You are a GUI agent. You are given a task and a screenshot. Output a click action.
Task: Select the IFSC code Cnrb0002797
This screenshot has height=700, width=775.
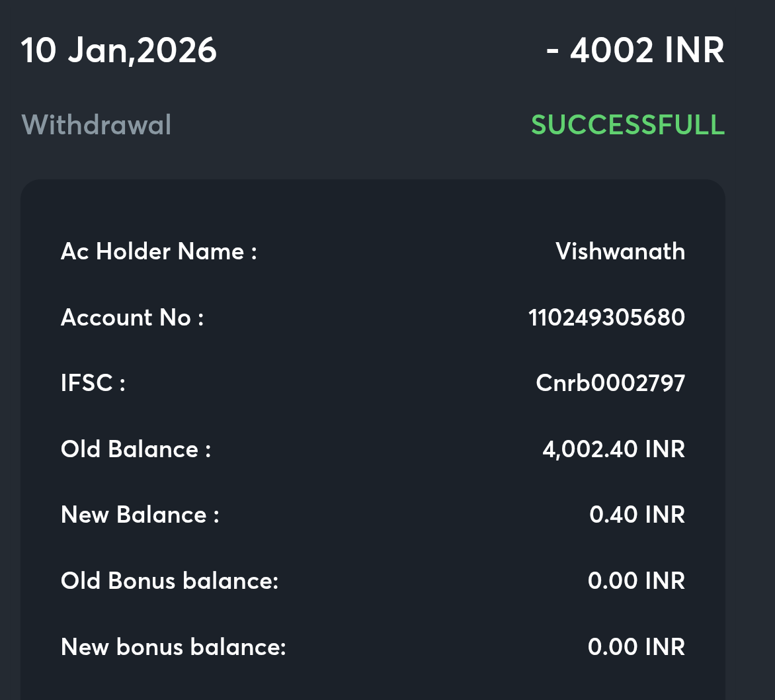point(610,383)
